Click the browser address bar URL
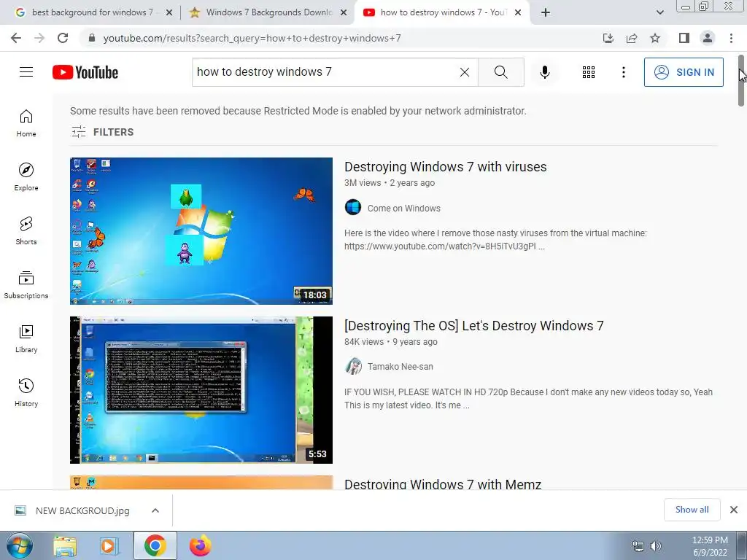The height and width of the screenshot is (560, 747). pyautogui.click(x=252, y=38)
